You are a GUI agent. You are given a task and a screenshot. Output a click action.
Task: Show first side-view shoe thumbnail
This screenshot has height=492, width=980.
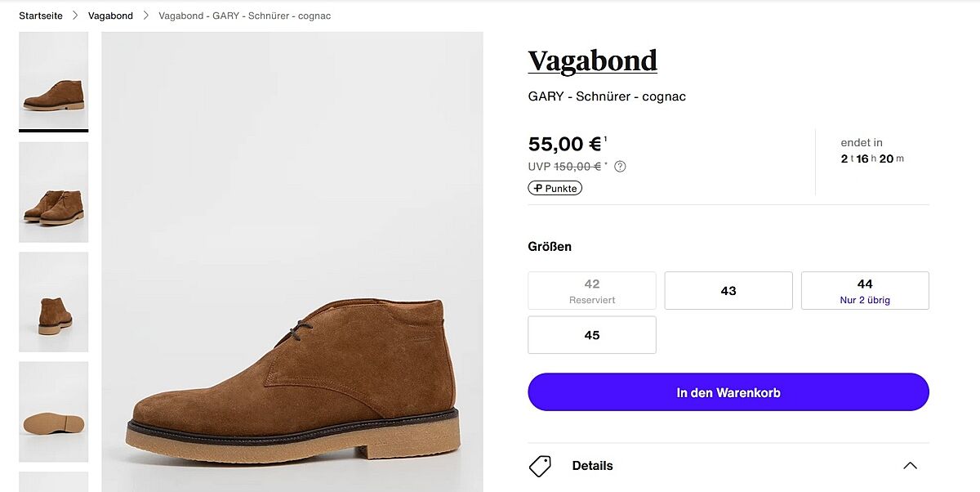54,80
